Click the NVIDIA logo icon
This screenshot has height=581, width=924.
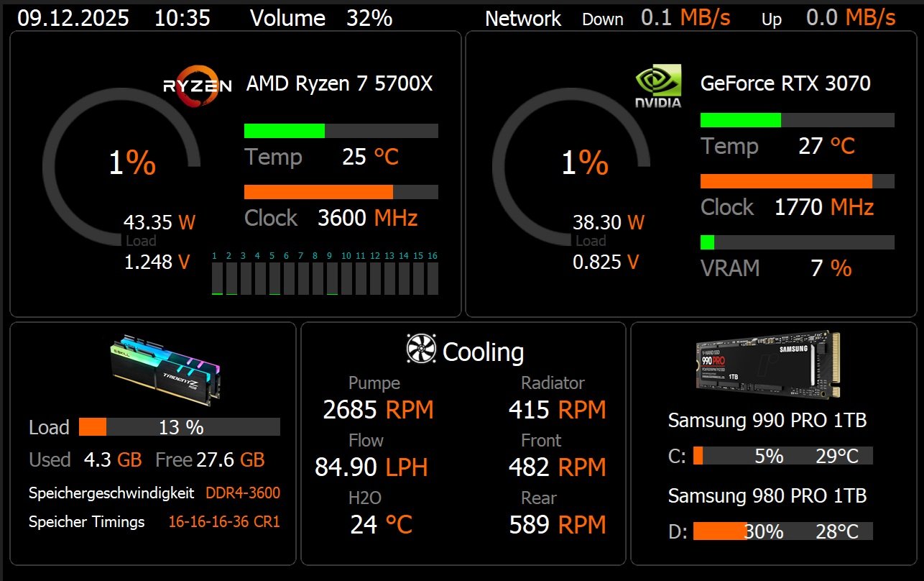tap(657, 88)
